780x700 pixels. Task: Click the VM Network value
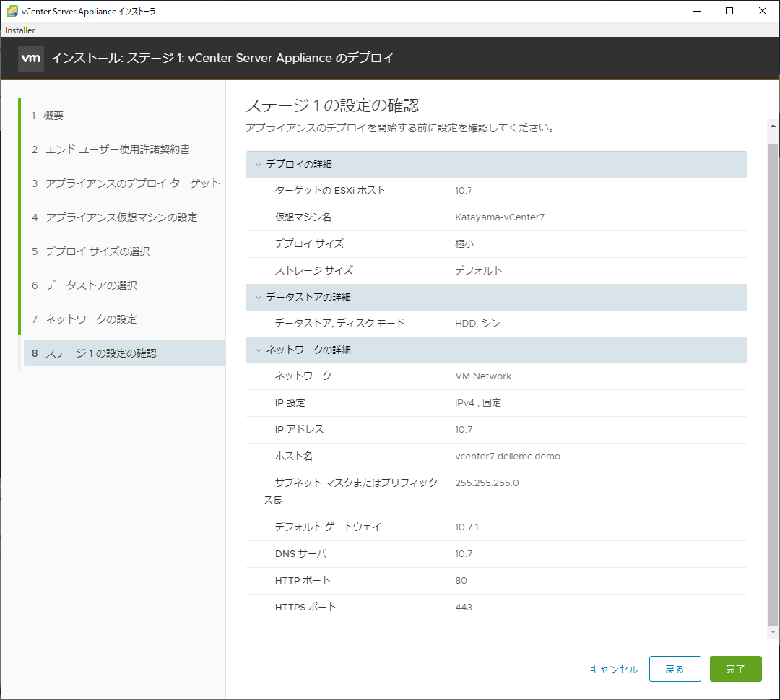coord(483,376)
